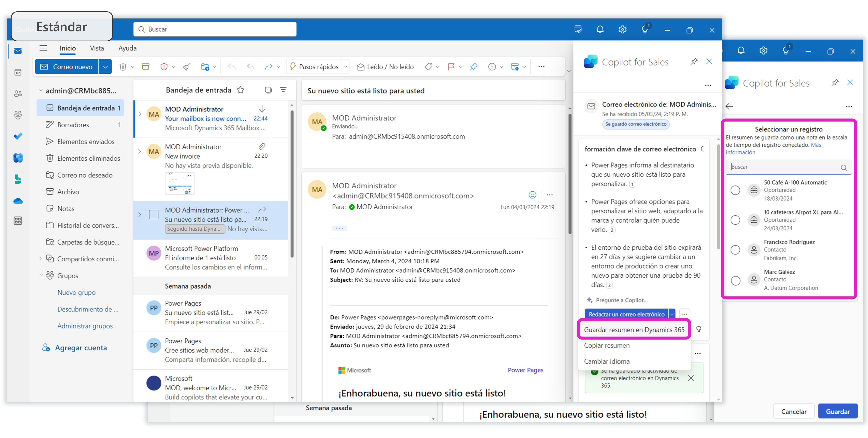Screen dimensions: 868x438
Task: Click the Notifications bell icon in title bar
Action: tap(600, 30)
